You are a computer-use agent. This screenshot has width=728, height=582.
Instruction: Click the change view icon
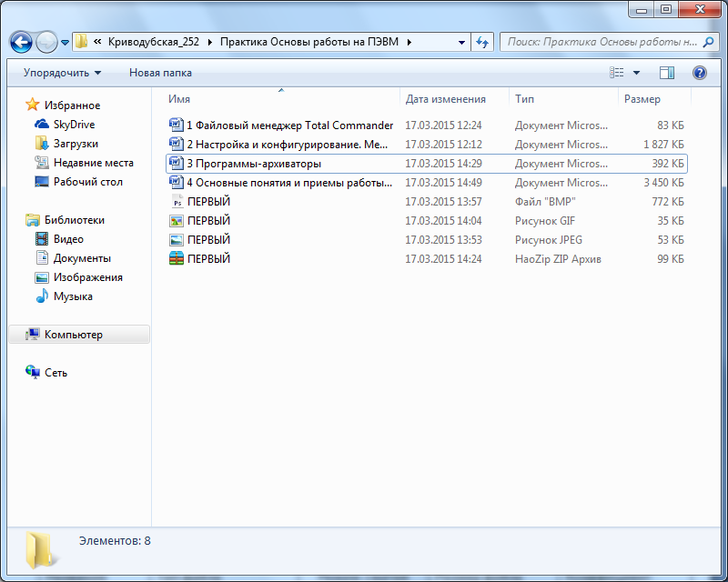click(617, 73)
